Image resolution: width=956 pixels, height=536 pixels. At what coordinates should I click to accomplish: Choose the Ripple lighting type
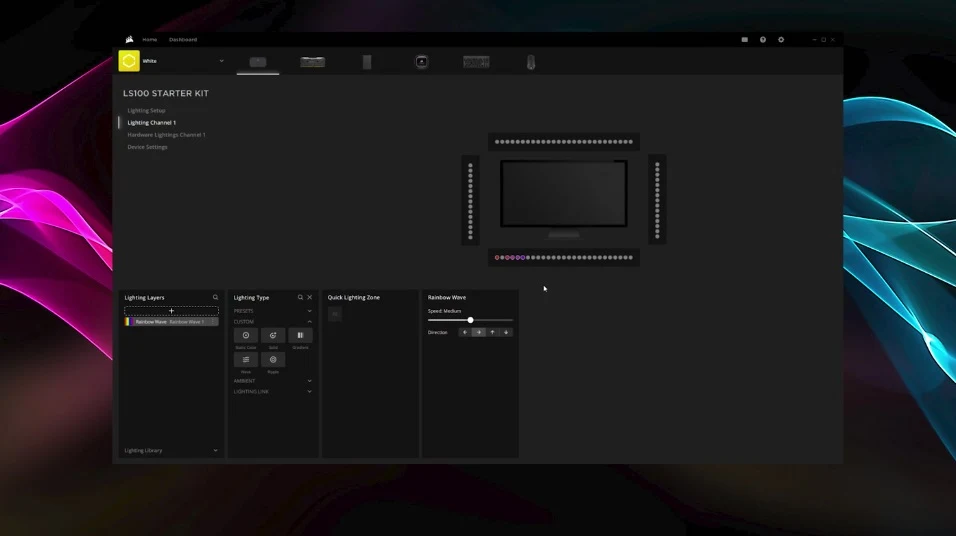(273, 360)
